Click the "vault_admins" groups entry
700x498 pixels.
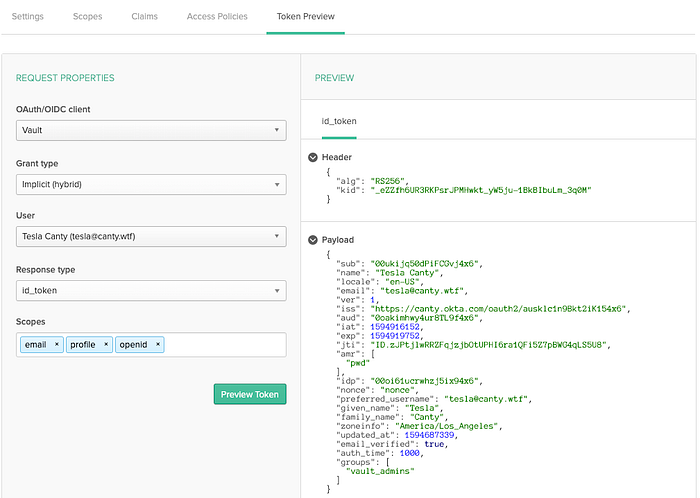tap(380, 471)
